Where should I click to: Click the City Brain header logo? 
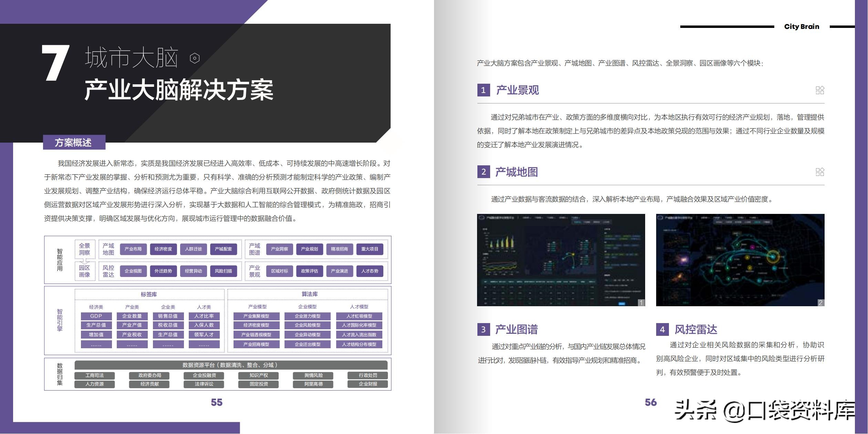click(x=802, y=26)
